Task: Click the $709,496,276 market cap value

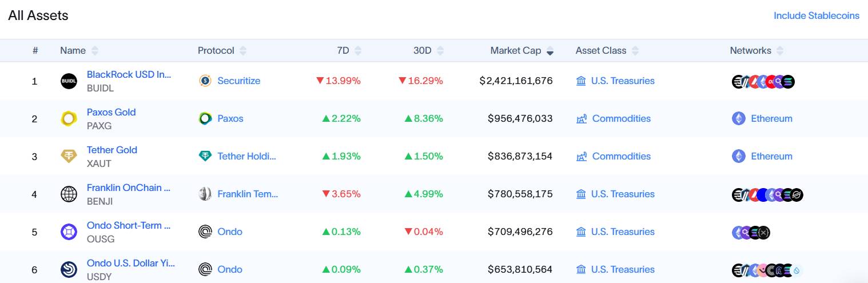Action: pyautogui.click(x=520, y=232)
